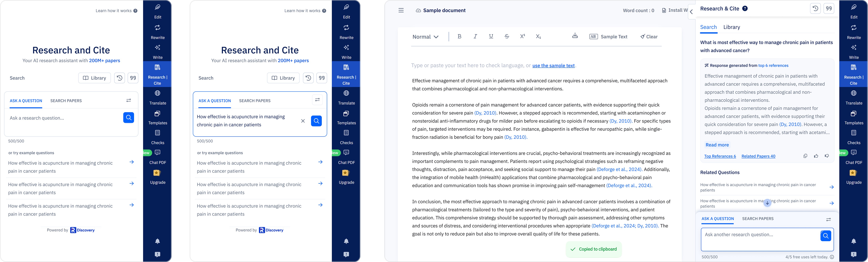
Task: Switch to Library tab next to Search tab
Action: 732,27
